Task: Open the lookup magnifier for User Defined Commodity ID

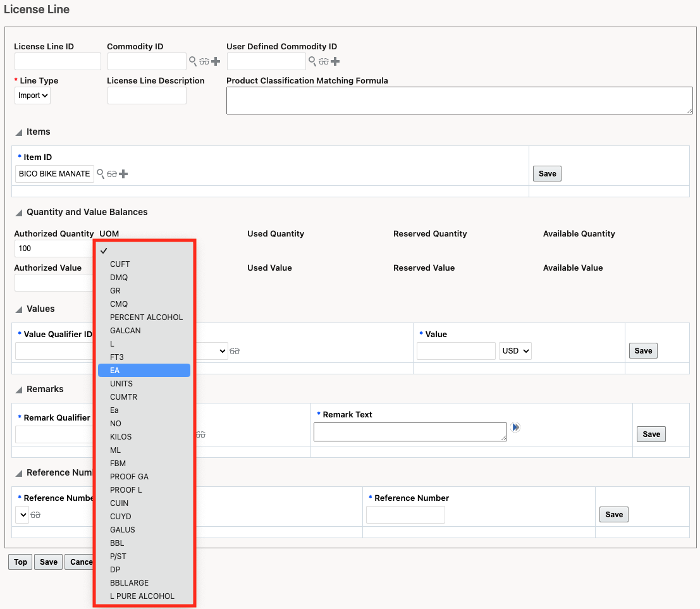Action: pos(313,61)
